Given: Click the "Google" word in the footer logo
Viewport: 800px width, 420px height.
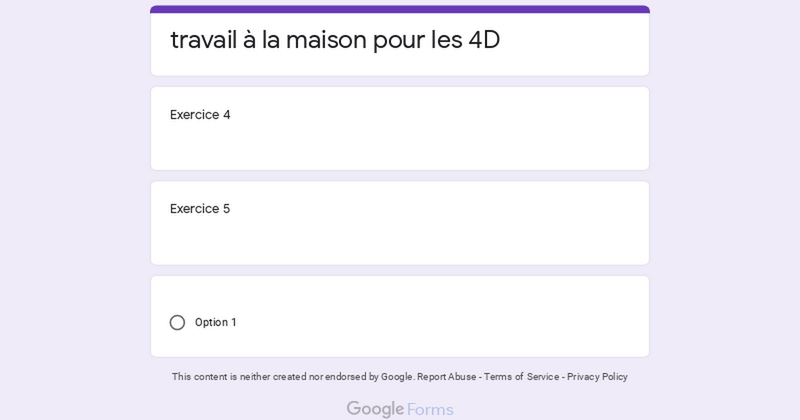Looking at the screenshot, I should (376, 409).
